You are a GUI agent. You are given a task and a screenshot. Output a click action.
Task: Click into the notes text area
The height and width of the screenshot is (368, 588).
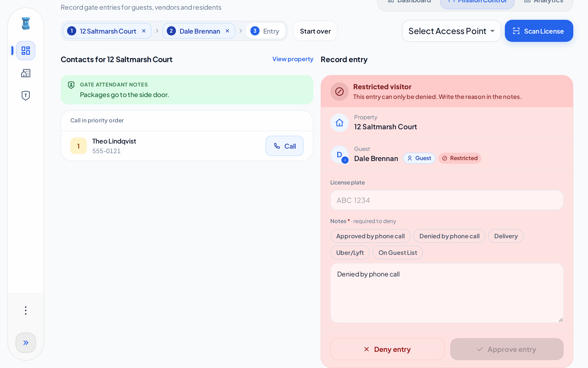click(447, 293)
